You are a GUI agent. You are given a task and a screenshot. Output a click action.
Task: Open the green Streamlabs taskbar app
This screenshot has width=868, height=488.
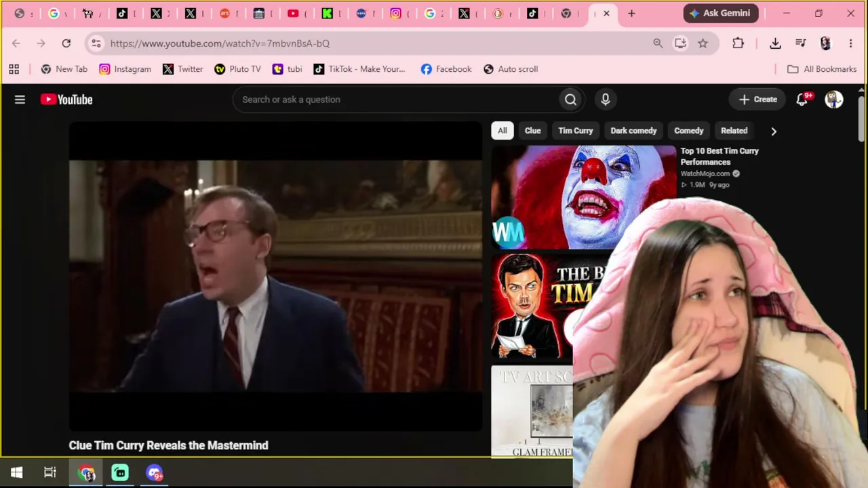120,473
